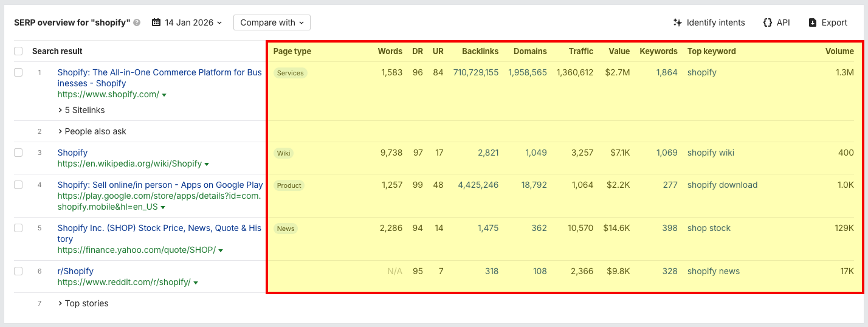Image resolution: width=868 pixels, height=327 pixels.
Task: Click the keywords count 398
Action: [670, 228]
